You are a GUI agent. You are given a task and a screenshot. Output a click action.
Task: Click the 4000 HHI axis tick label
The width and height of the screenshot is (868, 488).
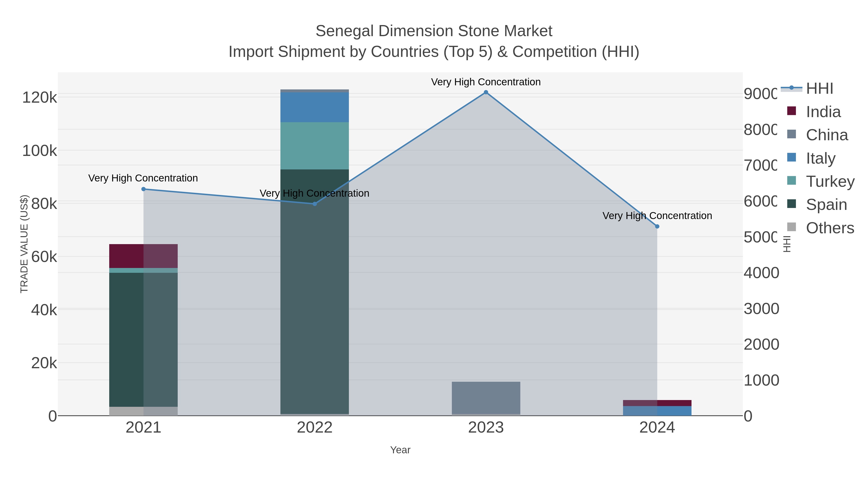pyautogui.click(x=761, y=273)
